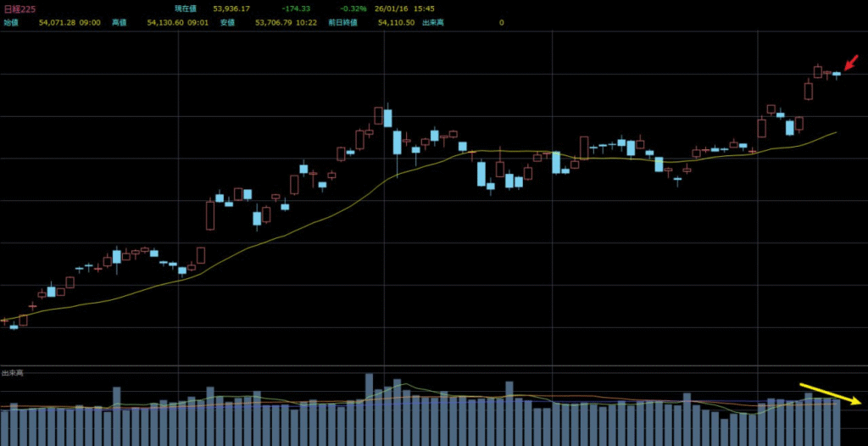Click the low price 53,706.79
Viewport: 868px width, 446px height.
click(x=273, y=23)
